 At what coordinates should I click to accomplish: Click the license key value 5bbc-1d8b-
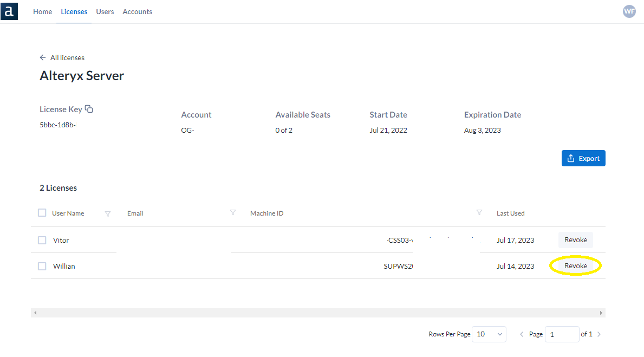pyautogui.click(x=57, y=125)
